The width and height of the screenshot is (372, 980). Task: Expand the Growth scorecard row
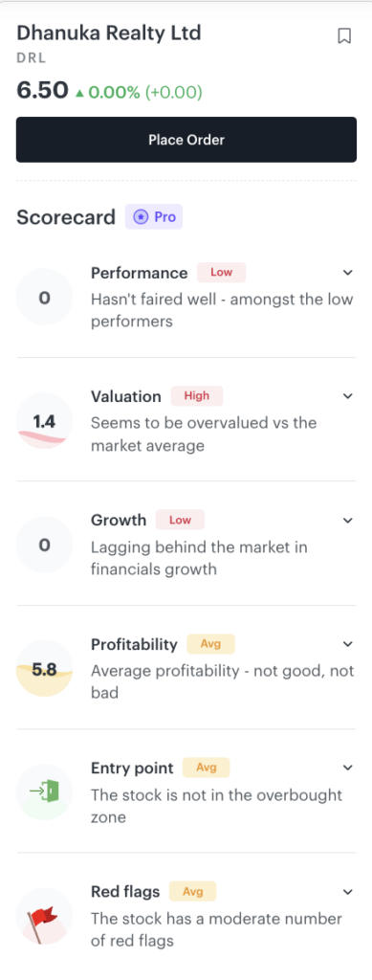click(348, 520)
